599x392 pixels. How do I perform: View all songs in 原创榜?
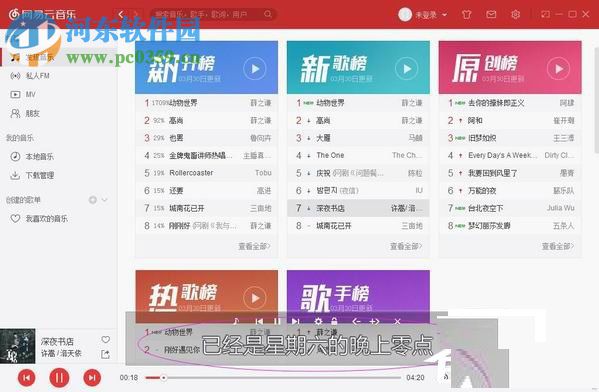[x=558, y=246]
